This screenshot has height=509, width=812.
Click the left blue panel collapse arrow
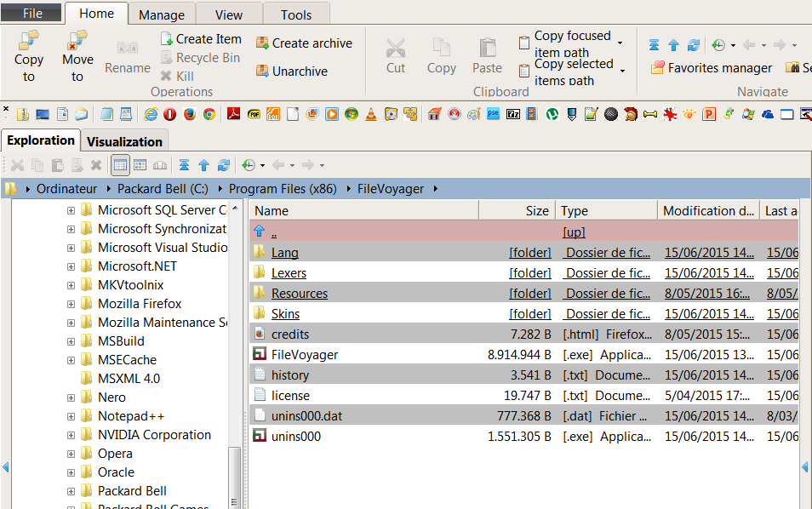point(6,467)
